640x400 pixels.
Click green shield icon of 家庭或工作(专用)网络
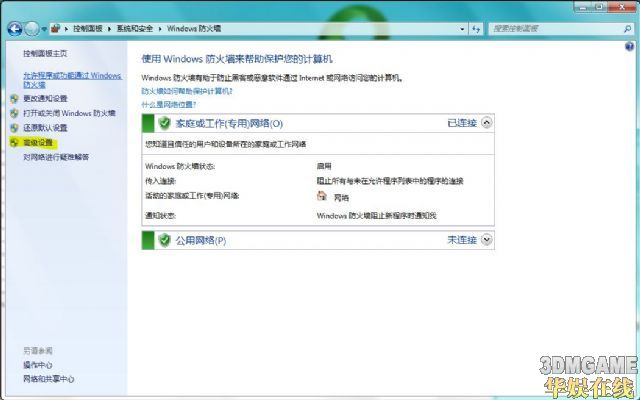coord(164,123)
